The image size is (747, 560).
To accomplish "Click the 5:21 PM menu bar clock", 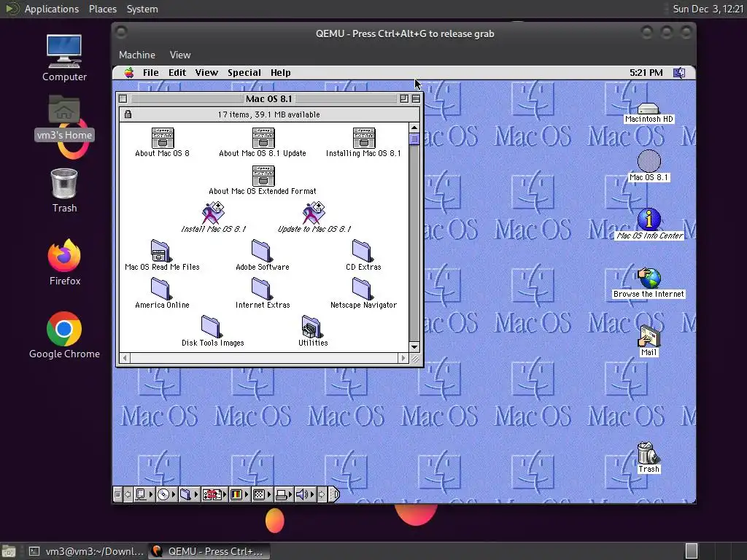I will [x=646, y=73].
